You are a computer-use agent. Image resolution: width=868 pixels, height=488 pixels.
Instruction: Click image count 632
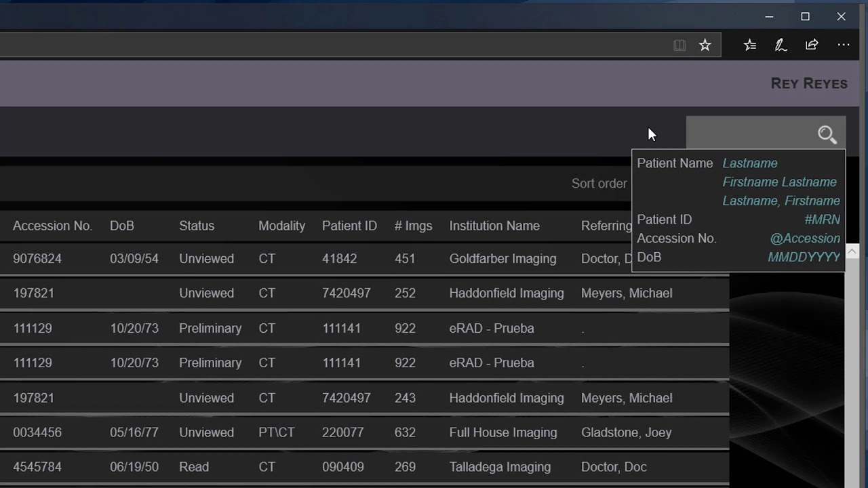pyautogui.click(x=405, y=432)
